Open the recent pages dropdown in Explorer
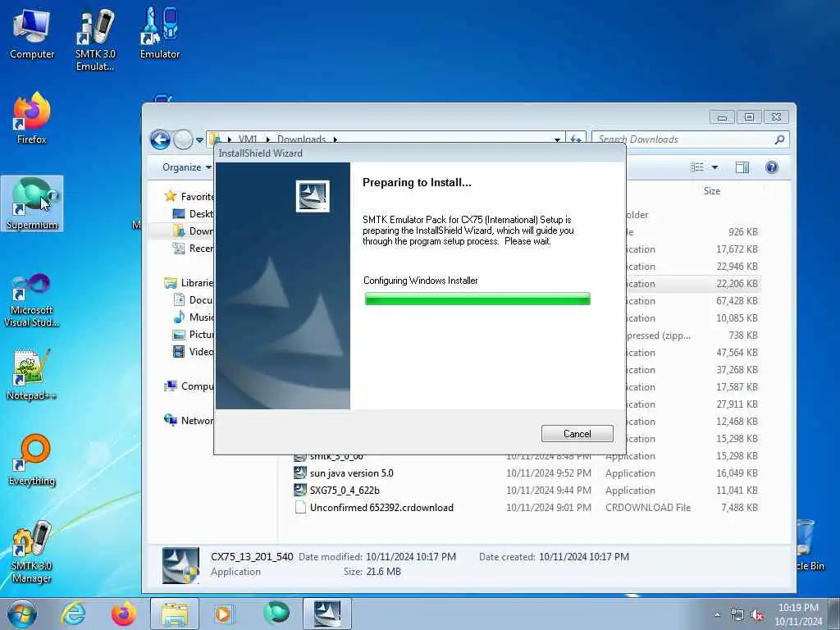 point(200,140)
